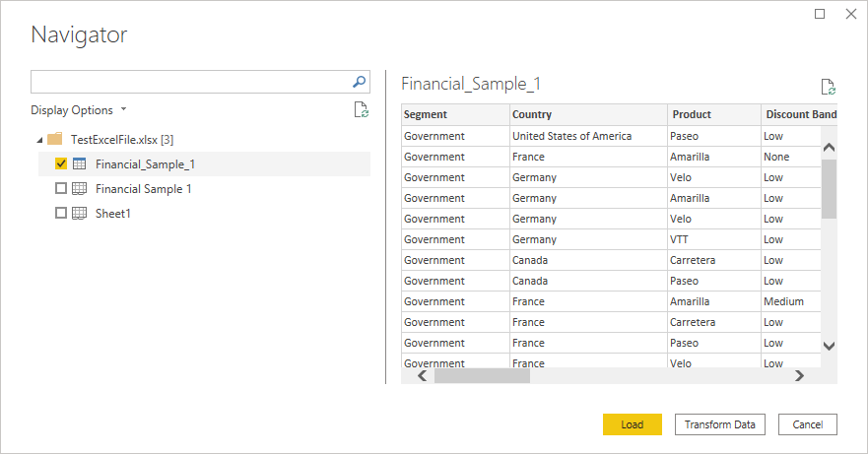The width and height of the screenshot is (868, 454).
Task: Click the preview refresh icon above table
Action: [829, 87]
